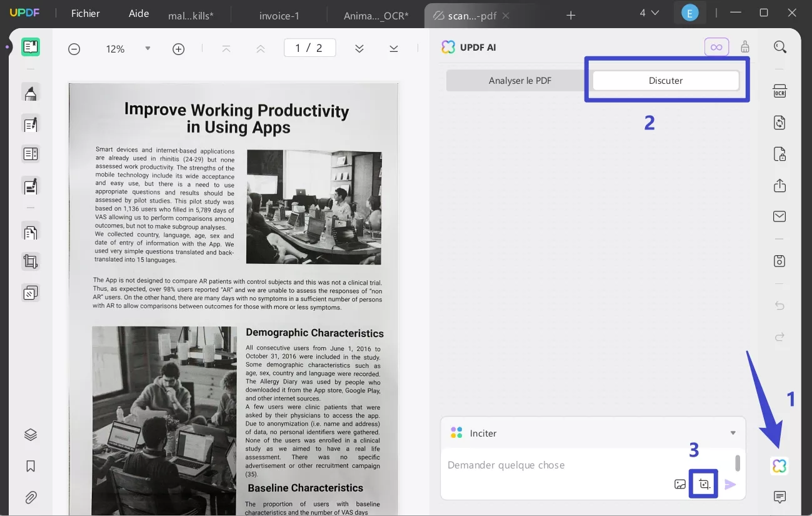Click the send arrow in chat box
This screenshot has width=812, height=516.
[730, 485]
